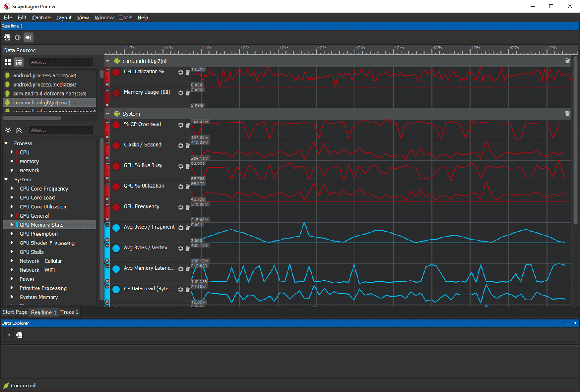
Task: Delete the System graph group
Action: coord(568,114)
